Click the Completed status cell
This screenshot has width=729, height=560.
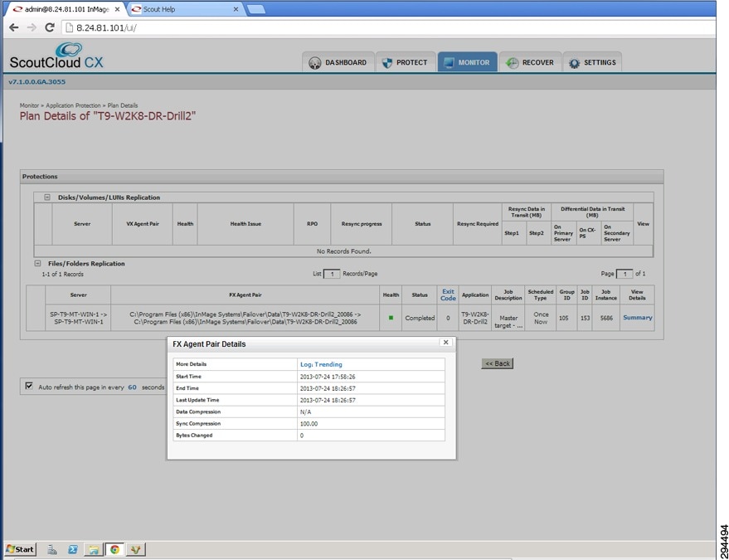[420, 318]
